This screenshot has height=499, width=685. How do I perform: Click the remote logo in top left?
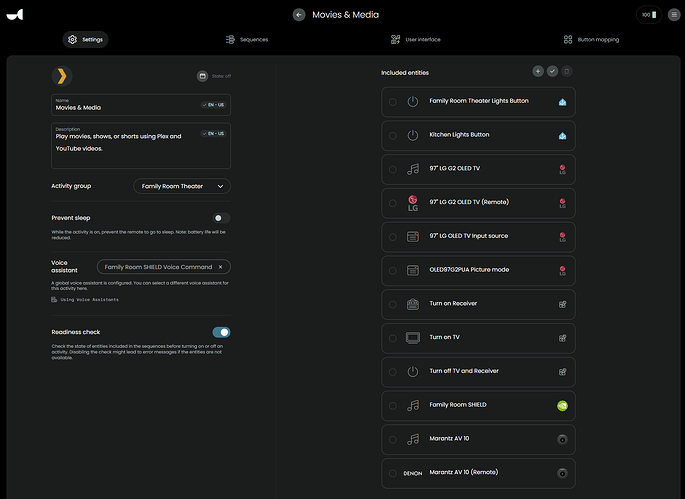click(x=15, y=15)
